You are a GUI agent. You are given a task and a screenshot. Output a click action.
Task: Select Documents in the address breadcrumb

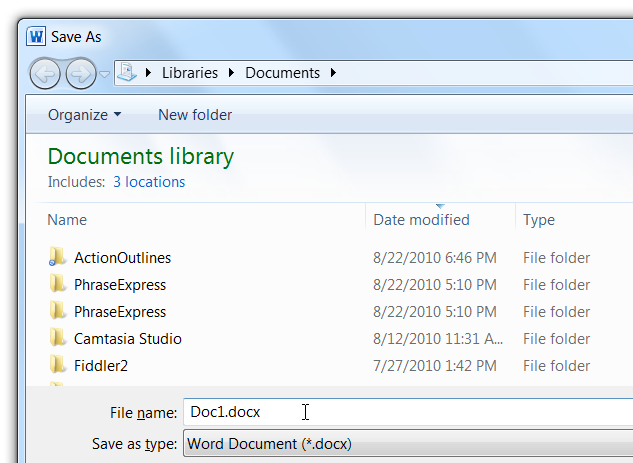(x=283, y=73)
